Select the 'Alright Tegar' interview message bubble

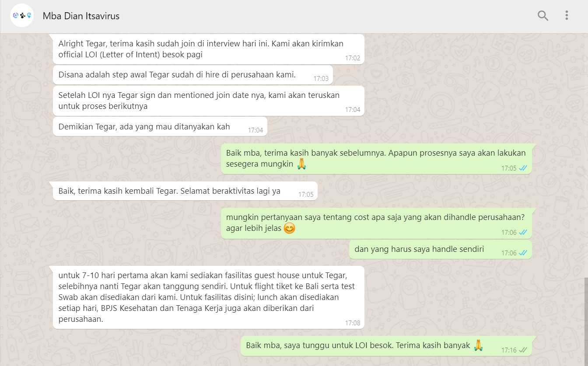pos(209,49)
